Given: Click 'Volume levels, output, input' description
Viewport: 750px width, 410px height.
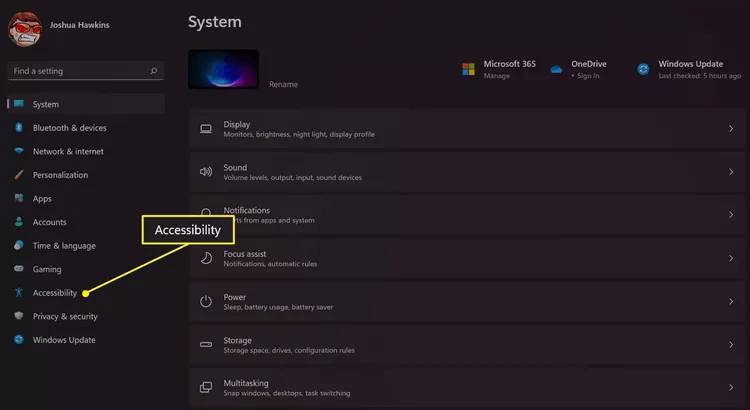Looking at the screenshot, I should (293, 177).
